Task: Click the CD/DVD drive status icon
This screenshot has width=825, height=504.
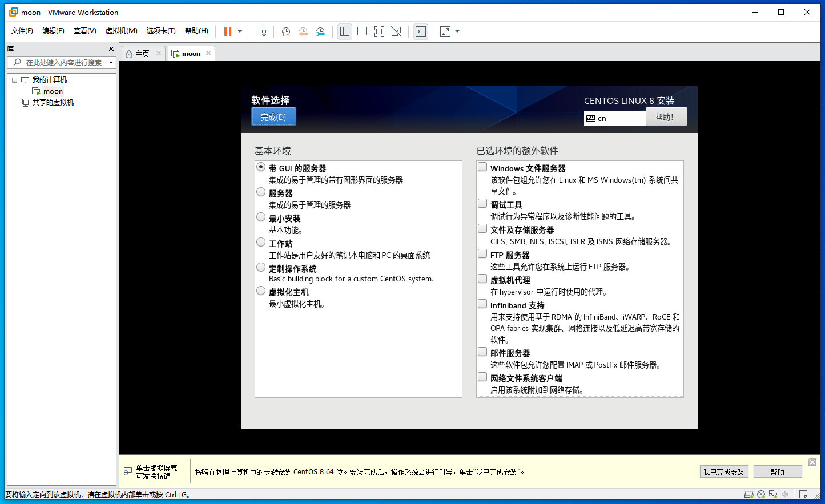Action: click(760, 494)
